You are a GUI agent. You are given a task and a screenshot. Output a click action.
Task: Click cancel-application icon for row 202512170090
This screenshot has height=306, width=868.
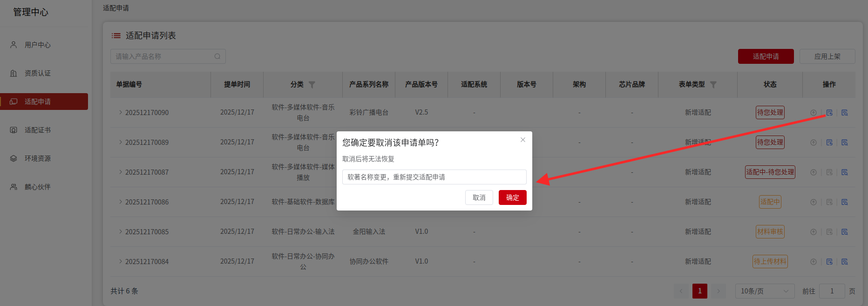click(x=829, y=113)
